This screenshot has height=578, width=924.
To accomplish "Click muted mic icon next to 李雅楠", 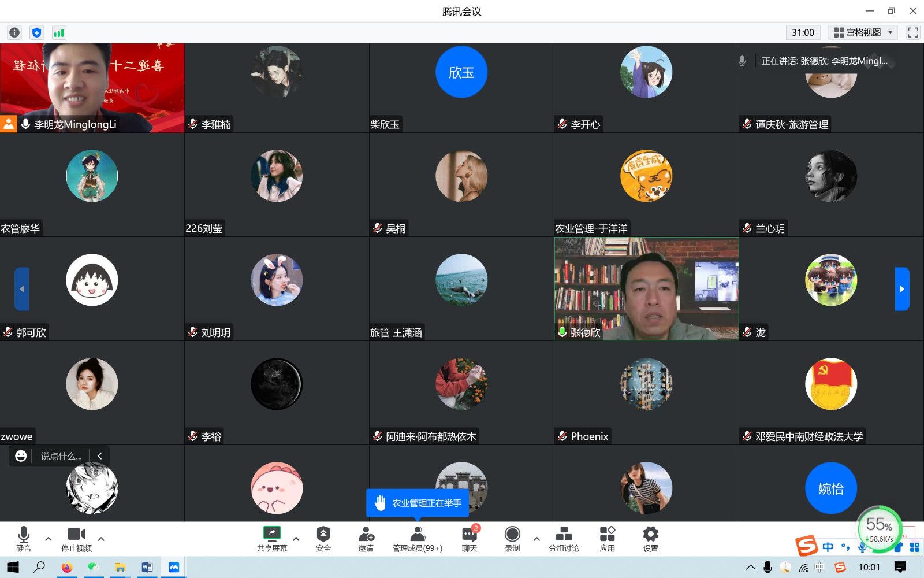I will click(193, 124).
